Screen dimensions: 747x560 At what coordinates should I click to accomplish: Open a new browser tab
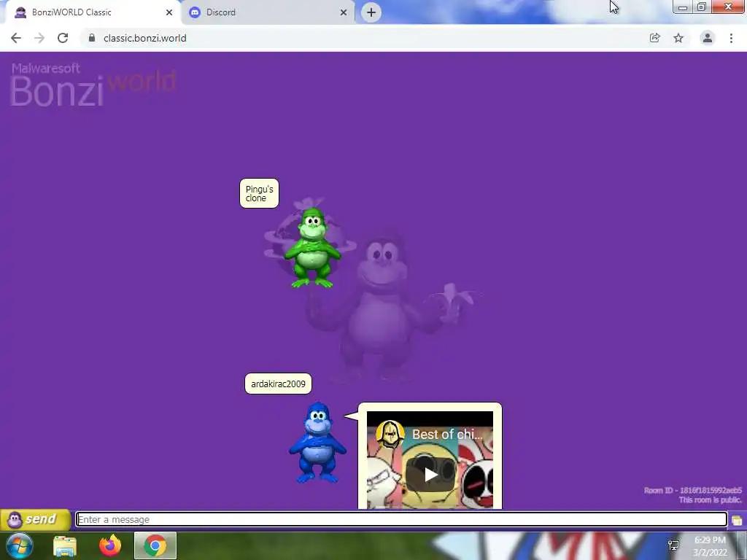click(371, 12)
